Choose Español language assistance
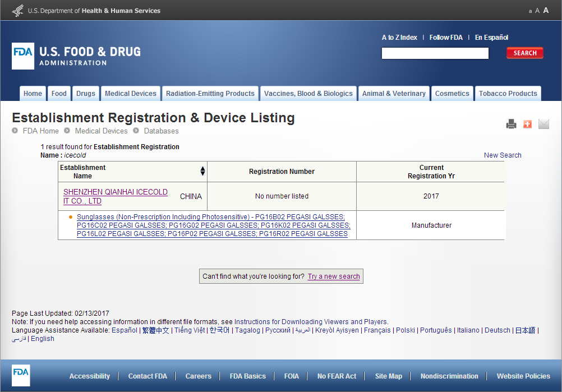The image size is (562, 392). pyautogui.click(x=125, y=330)
